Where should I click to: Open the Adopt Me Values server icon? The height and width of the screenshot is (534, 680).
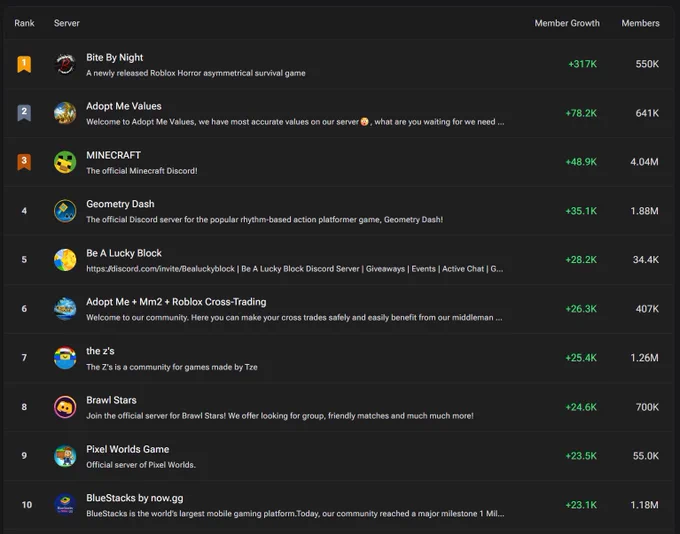click(65, 113)
